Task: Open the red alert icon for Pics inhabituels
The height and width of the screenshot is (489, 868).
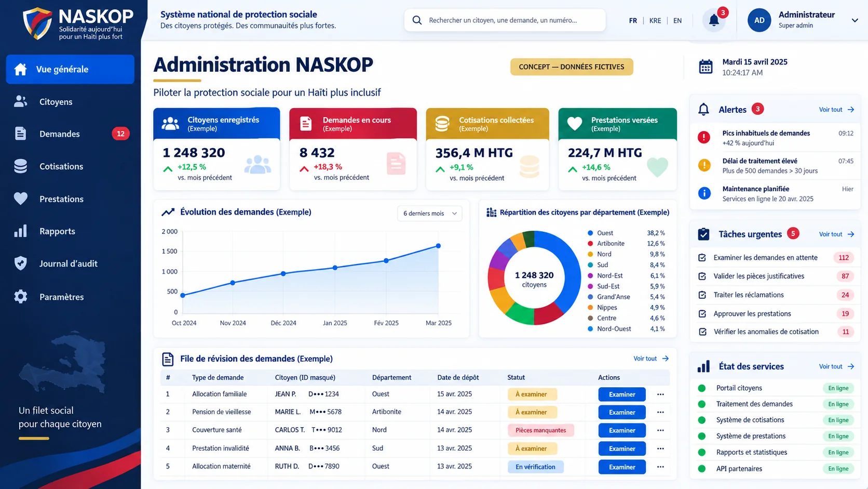Action: coord(704,138)
